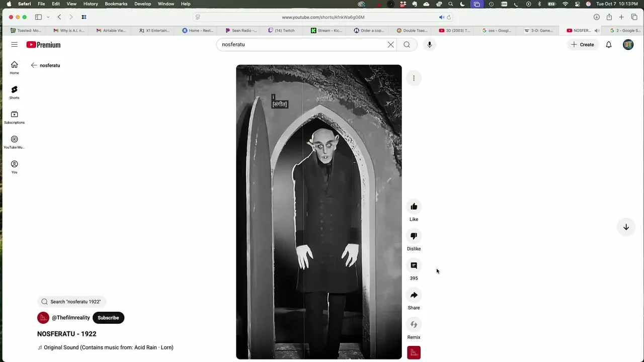Image resolution: width=644 pixels, height=362 pixels.
Task: Go forward in Safari history
Action: [71, 17]
